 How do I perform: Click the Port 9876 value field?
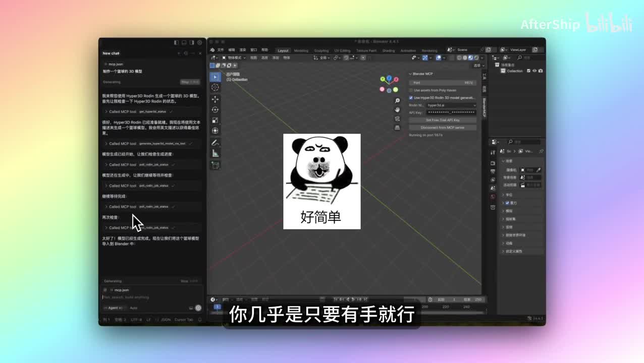tap(442, 83)
